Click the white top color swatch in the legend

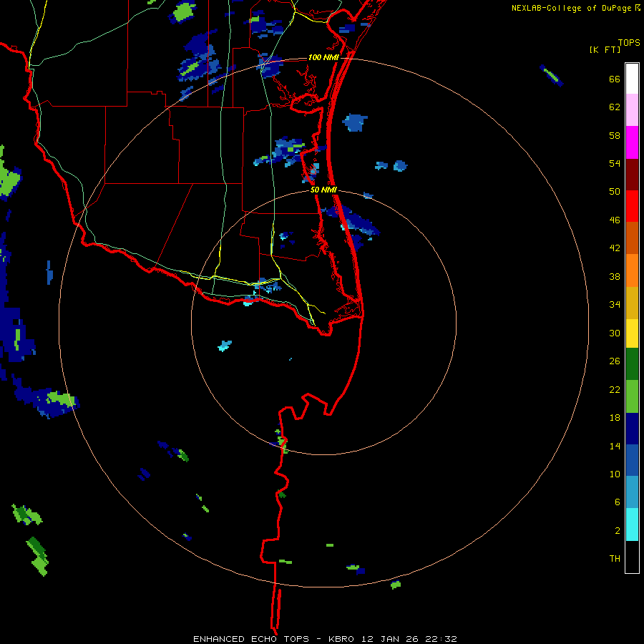pyautogui.click(x=632, y=79)
